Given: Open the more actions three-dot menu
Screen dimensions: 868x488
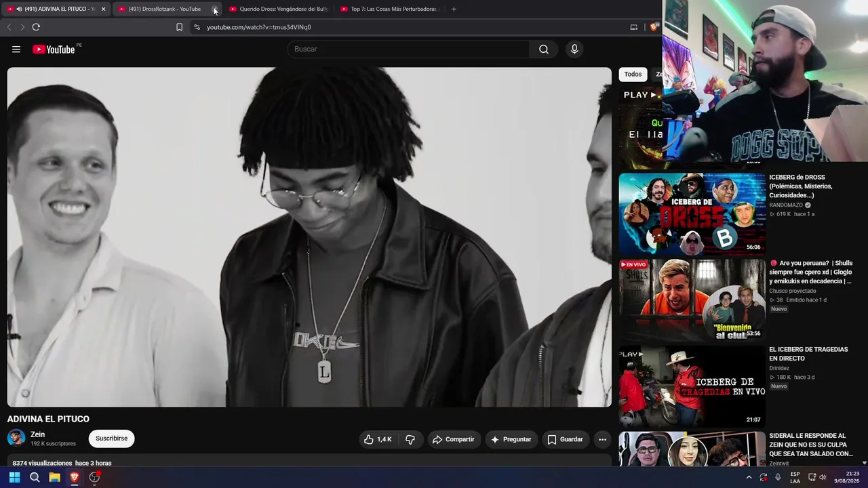Looking at the screenshot, I should tap(602, 439).
